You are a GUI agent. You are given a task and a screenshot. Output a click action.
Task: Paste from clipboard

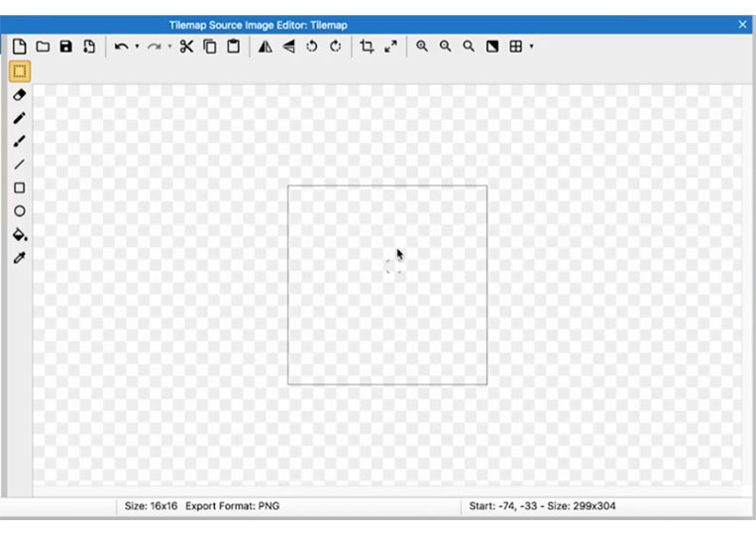point(234,47)
